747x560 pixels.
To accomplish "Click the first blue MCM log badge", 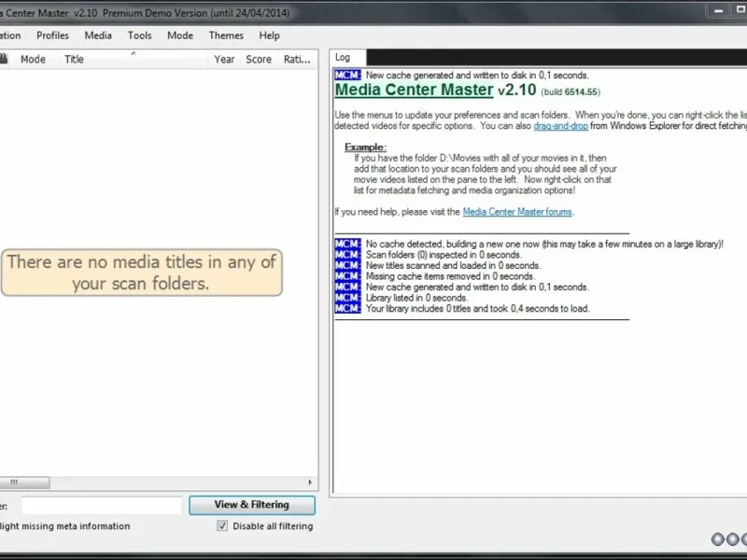I will click(347, 76).
